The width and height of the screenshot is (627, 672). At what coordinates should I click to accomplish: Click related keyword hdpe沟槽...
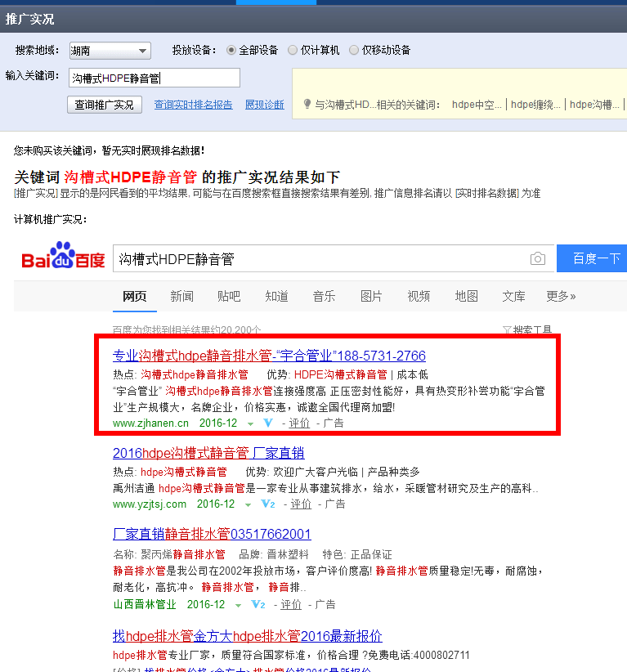click(594, 105)
